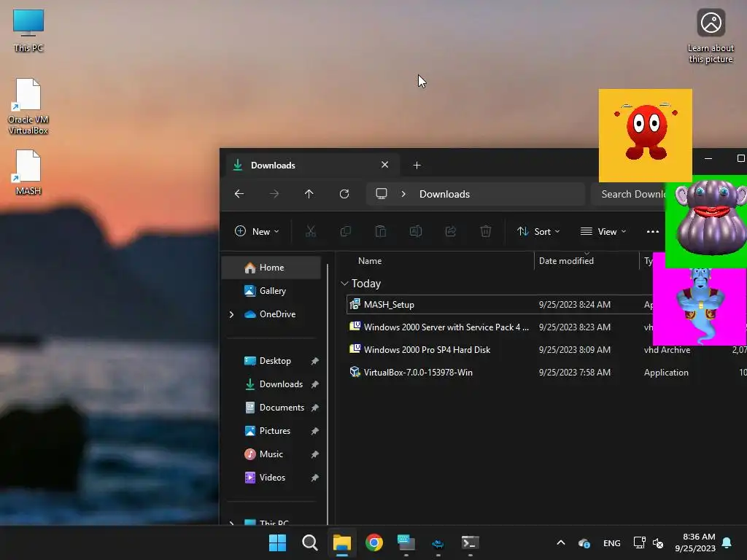Navigate up one folder level
747x560 pixels.
click(309, 194)
